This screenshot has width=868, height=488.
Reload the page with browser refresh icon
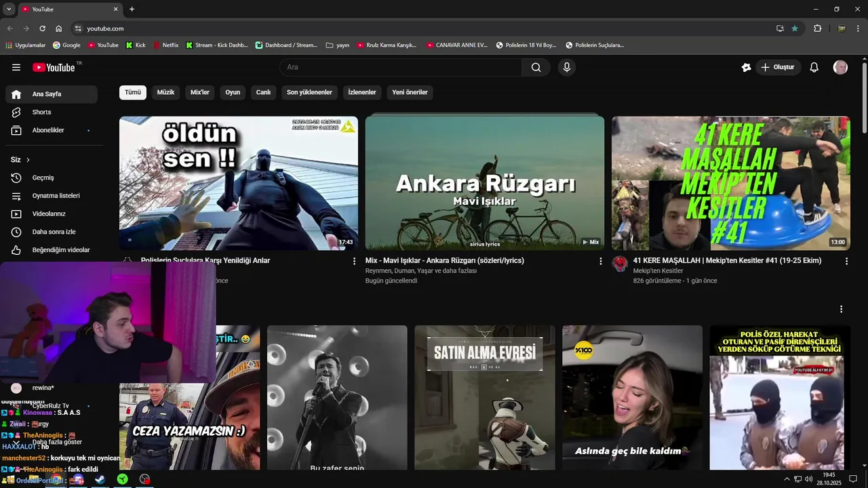click(42, 28)
